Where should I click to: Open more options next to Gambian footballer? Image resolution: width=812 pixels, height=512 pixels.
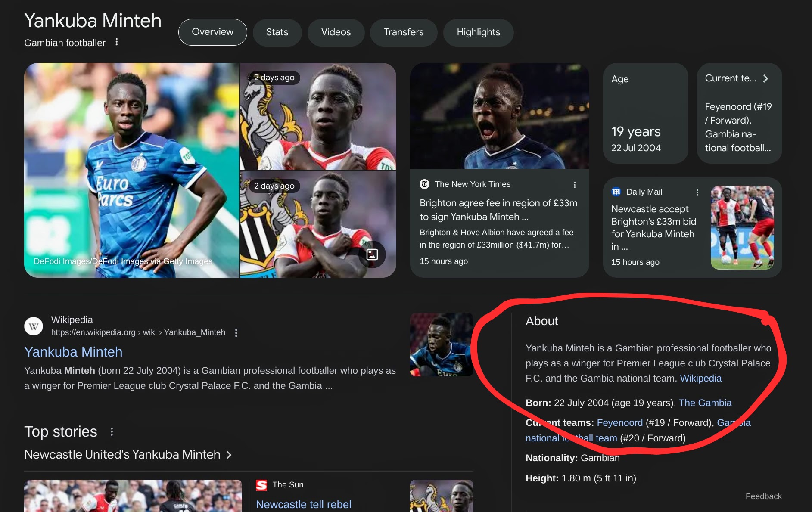[117, 42]
